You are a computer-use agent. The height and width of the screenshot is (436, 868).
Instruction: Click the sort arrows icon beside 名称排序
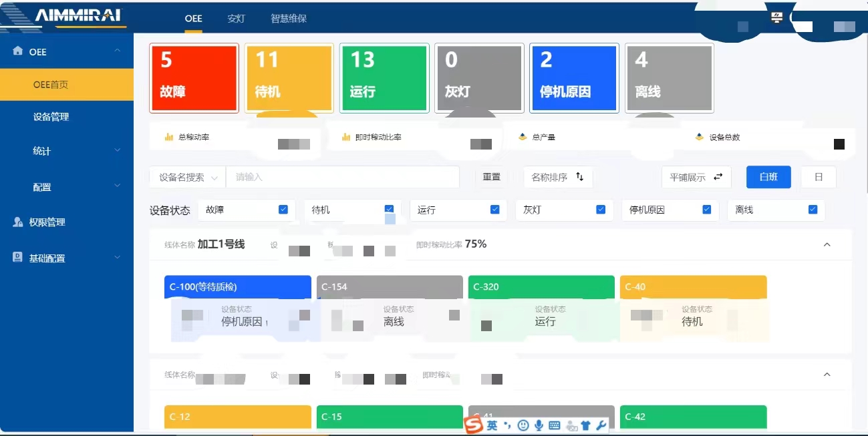[x=580, y=177]
